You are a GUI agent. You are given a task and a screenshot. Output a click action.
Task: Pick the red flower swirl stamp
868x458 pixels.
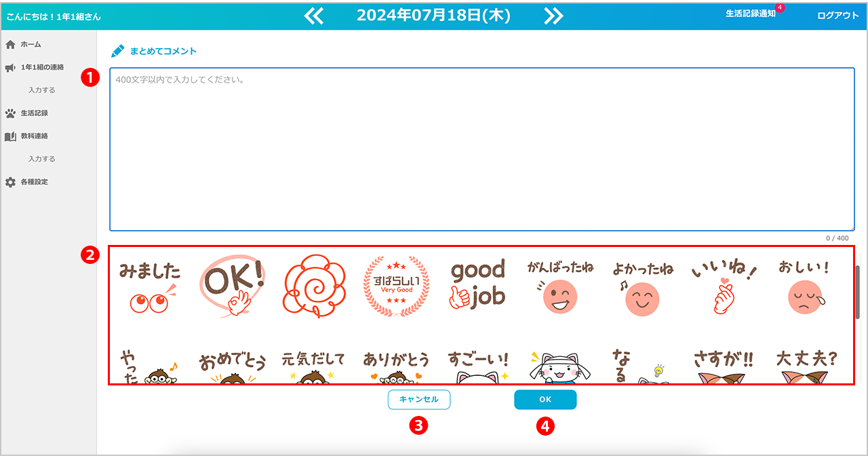pos(314,288)
